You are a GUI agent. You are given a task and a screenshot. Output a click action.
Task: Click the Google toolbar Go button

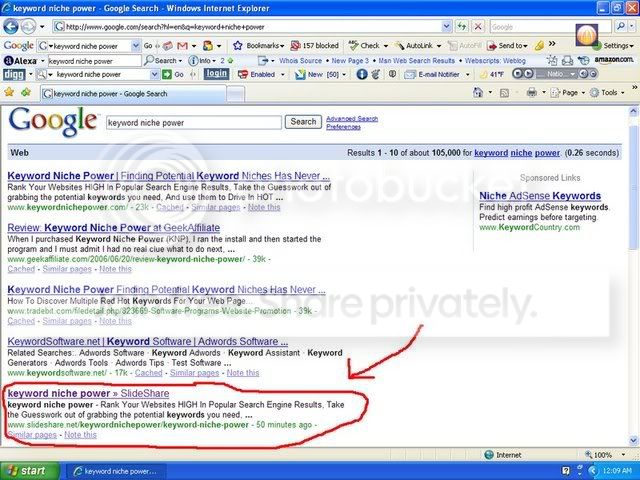pos(148,46)
